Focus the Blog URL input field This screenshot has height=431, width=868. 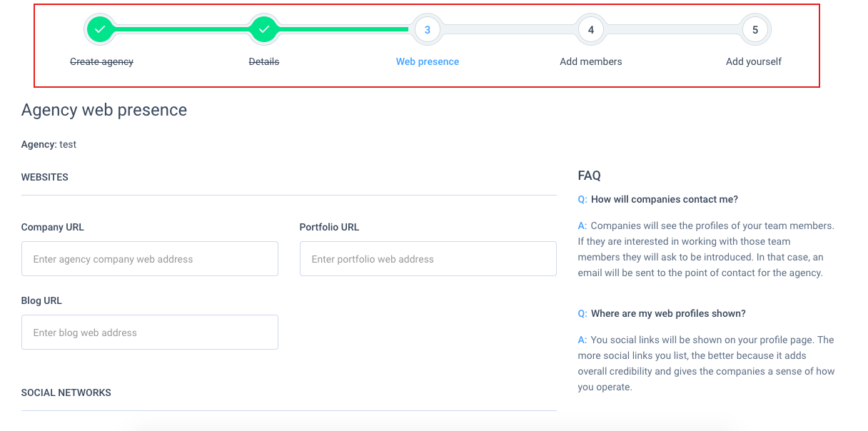(x=150, y=333)
